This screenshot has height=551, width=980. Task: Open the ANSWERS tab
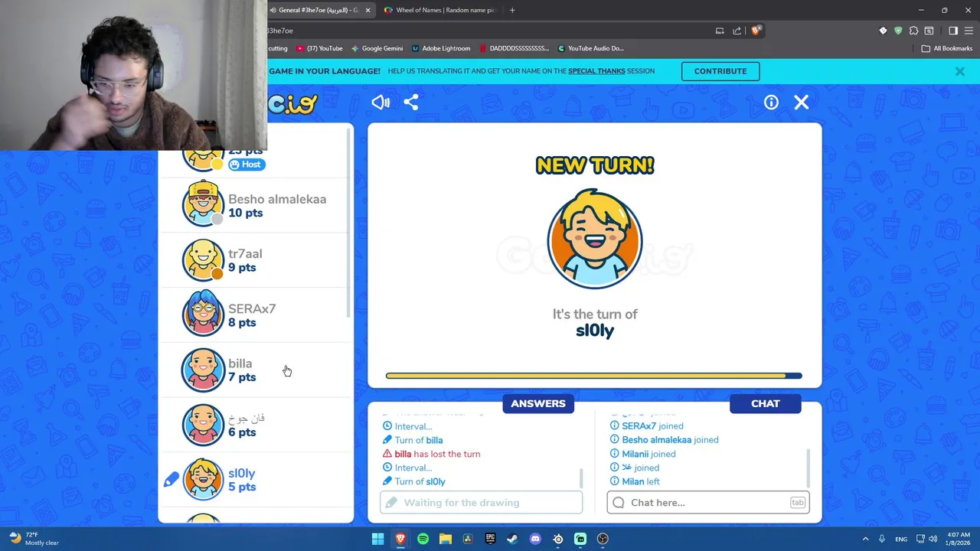tap(538, 403)
